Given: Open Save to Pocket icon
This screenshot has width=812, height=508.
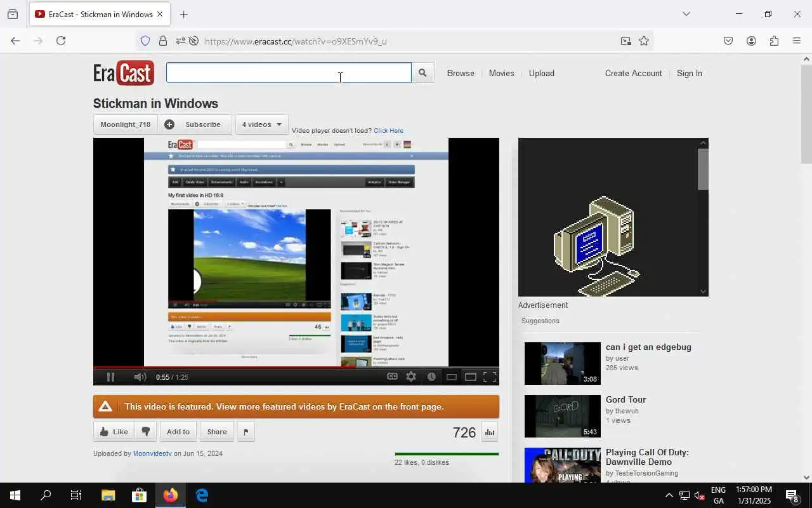Looking at the screenshot, I should [x=728, y=41].
